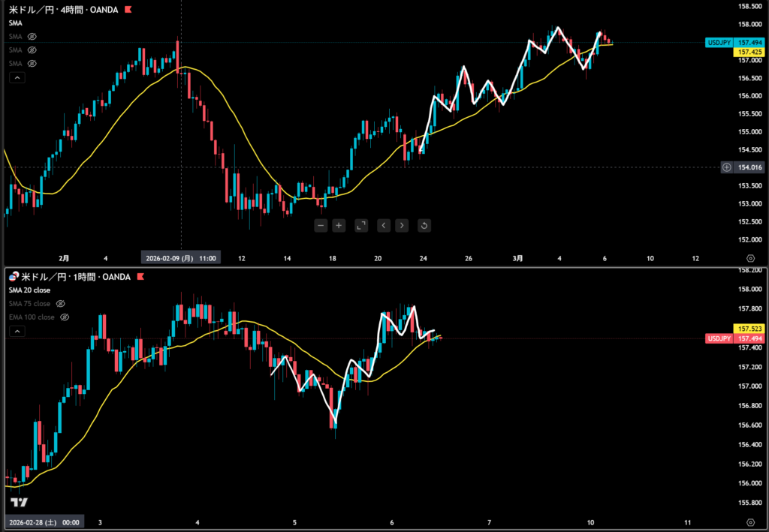Viewport: 769px width, 532px height.
Task: Show the SMA 75 close indicator
Action: point(61,304)
